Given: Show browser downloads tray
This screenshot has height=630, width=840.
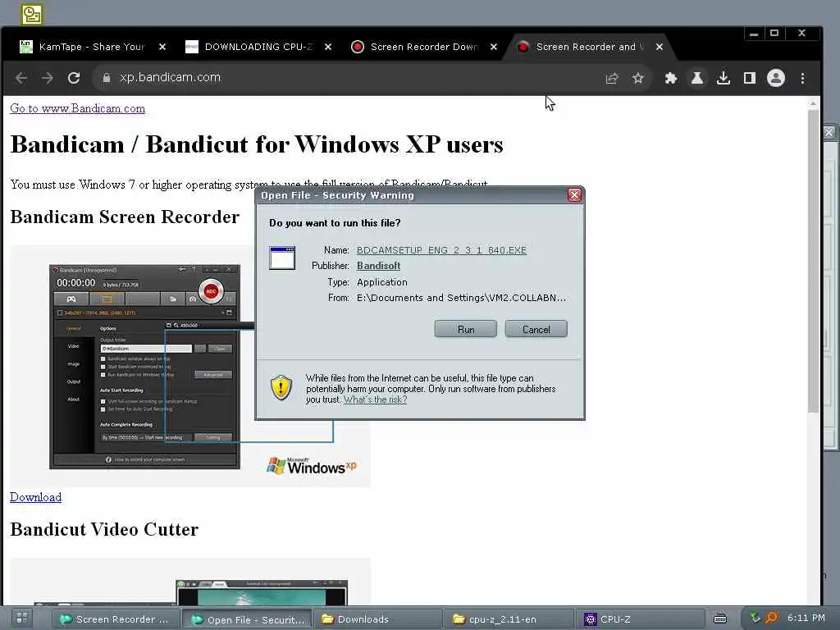Looking at the screenshot, I should pos(724,78).
